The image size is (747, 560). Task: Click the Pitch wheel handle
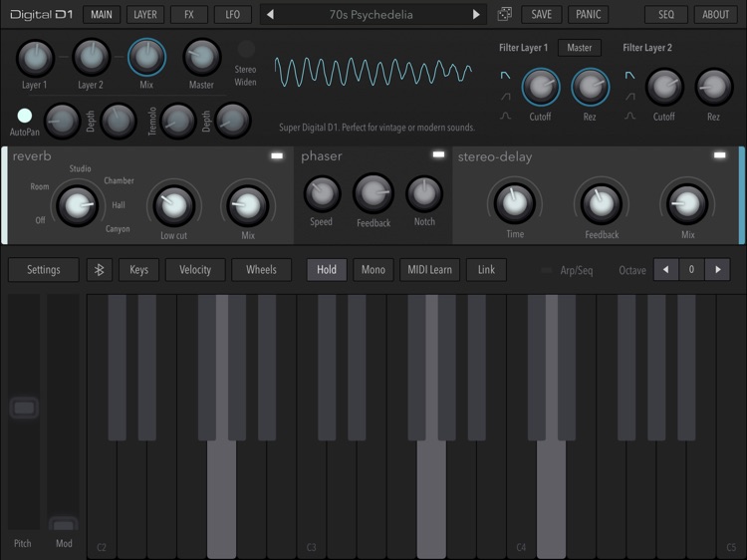pos(24,408)
